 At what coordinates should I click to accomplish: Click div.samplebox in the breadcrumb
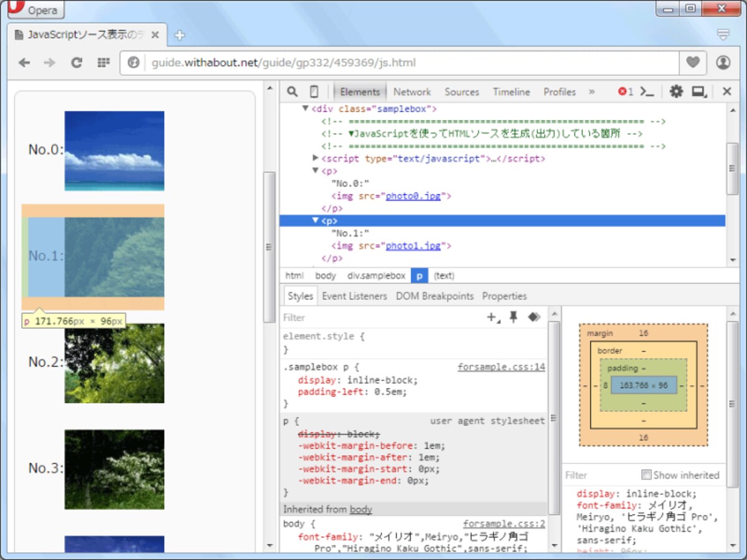click(376, 276)
